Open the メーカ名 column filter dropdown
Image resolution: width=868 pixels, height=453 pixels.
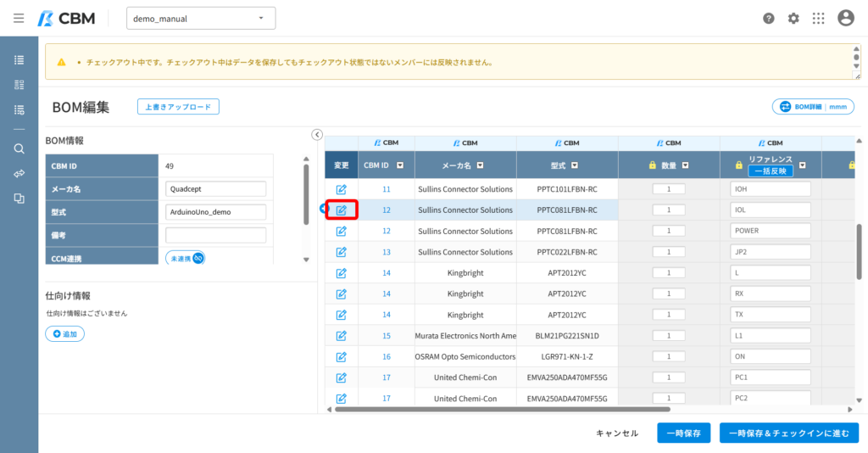480,165
